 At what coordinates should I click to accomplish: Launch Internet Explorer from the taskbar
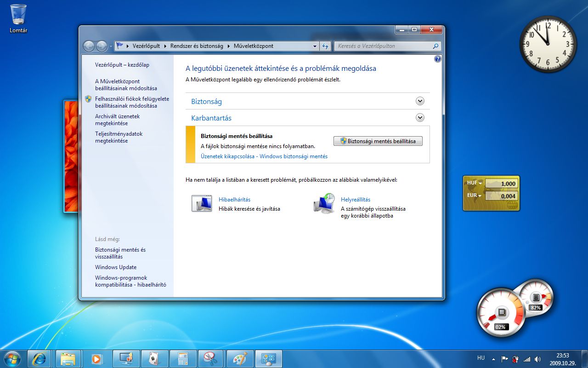pyautogui.click(x=39, y=358)
